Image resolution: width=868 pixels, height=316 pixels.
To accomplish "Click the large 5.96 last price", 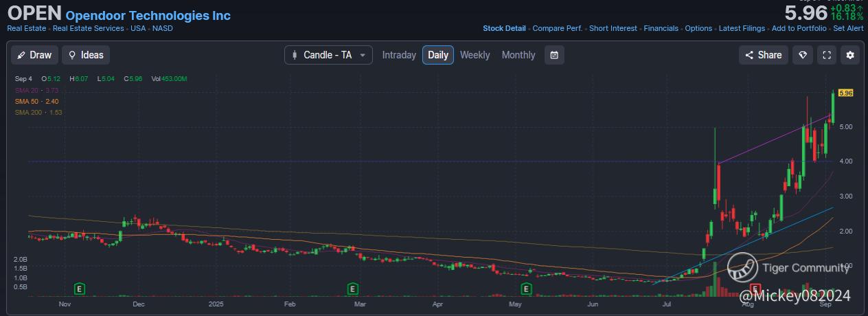I will tap(806, 13).
